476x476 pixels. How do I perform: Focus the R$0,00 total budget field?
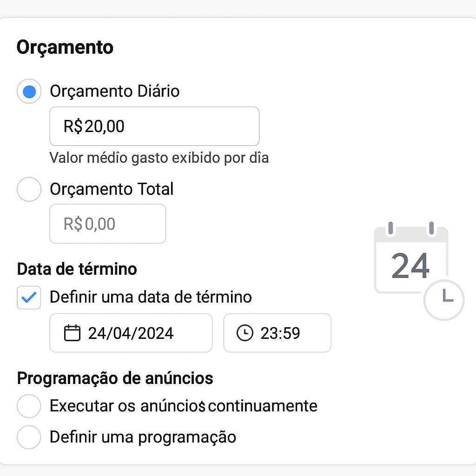coord(108,224)
